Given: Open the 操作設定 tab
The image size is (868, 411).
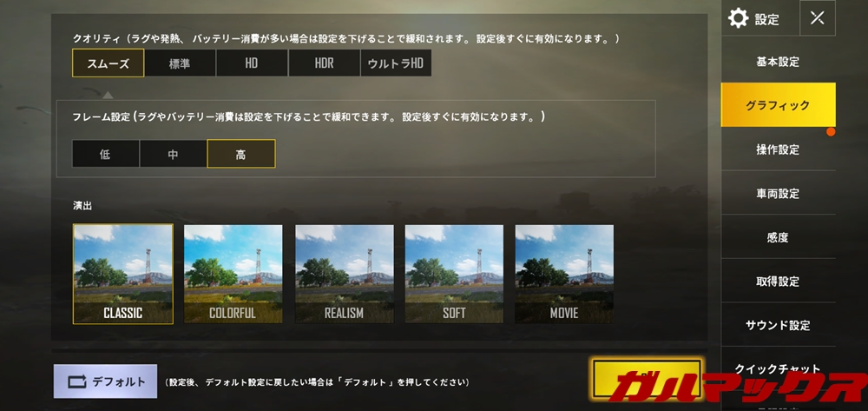Looking at the screenshot, I should pyautogui.click(x=778, y=149).
